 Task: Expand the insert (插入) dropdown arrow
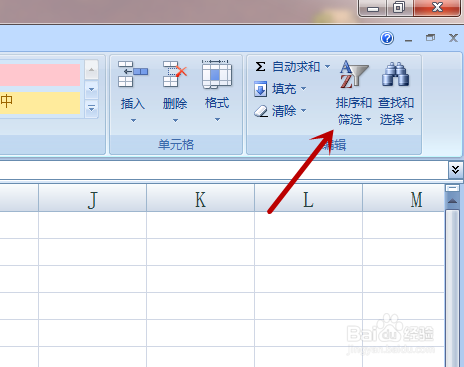click(133, 120)
